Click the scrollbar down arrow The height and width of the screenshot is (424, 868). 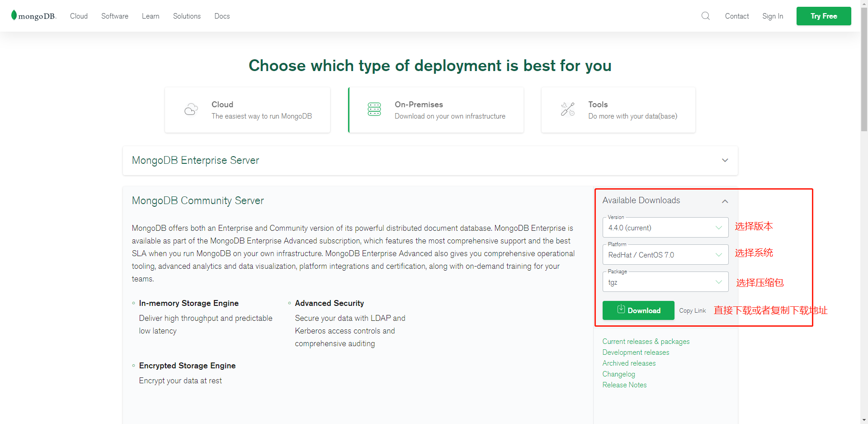864,420
